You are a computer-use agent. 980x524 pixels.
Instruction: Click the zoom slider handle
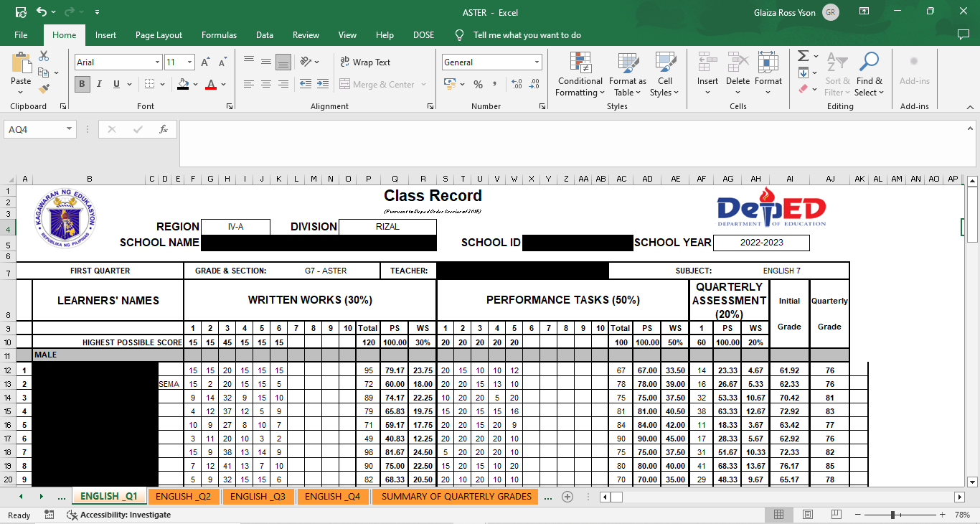892,515
